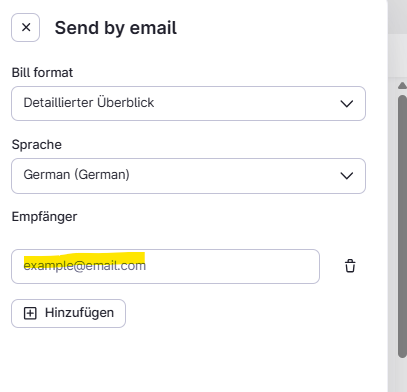Screen dimensions: 407x392
Task: Click empty space right of email placeholder
Action: tap(233, 266)
